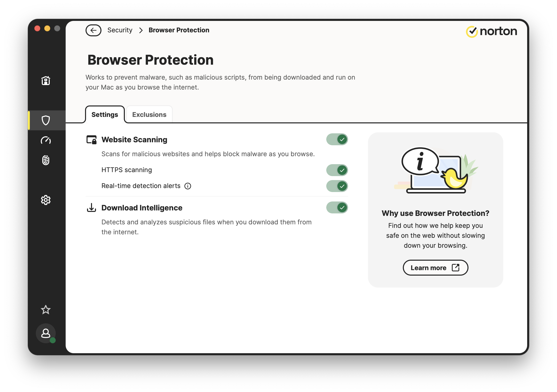Open the Privacy fingerprint sidebar icon

click(x=46, y=160)
